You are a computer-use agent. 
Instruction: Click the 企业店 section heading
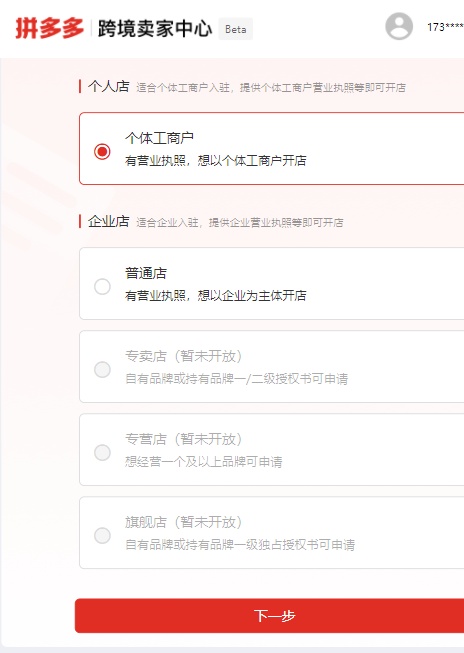pos(109,221)
